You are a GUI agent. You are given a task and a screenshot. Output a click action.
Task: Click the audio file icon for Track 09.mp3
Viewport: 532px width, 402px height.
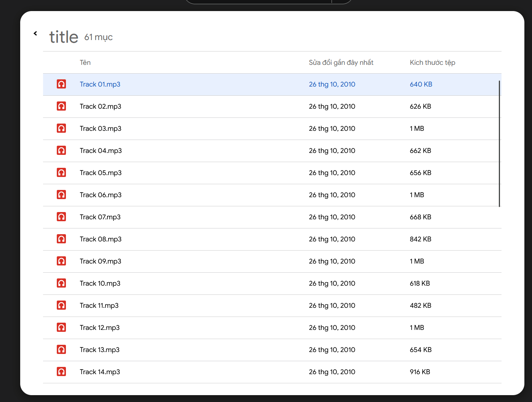pyautogui.click(x=61, y=261)
